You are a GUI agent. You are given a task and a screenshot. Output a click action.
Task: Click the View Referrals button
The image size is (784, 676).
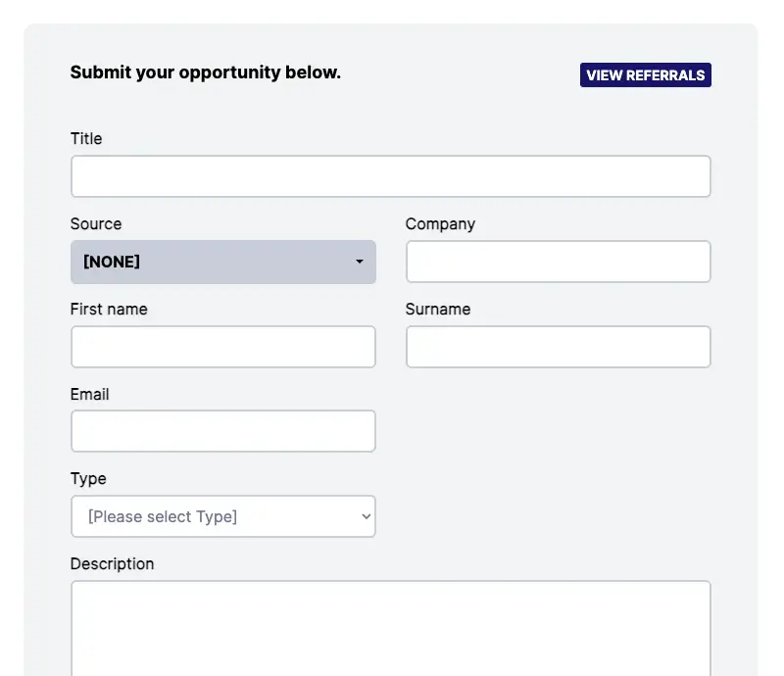[x=645, y=75]
